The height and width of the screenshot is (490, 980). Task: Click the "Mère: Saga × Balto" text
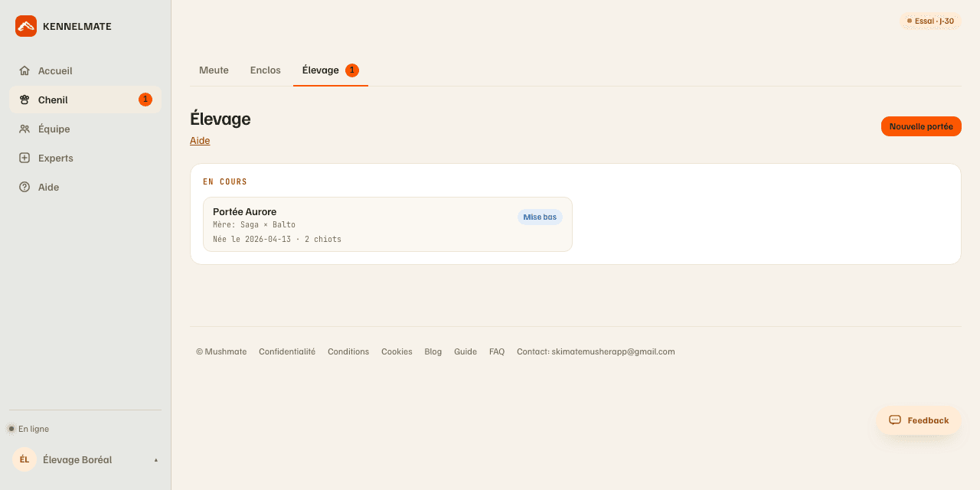click(x=254, y=225)
